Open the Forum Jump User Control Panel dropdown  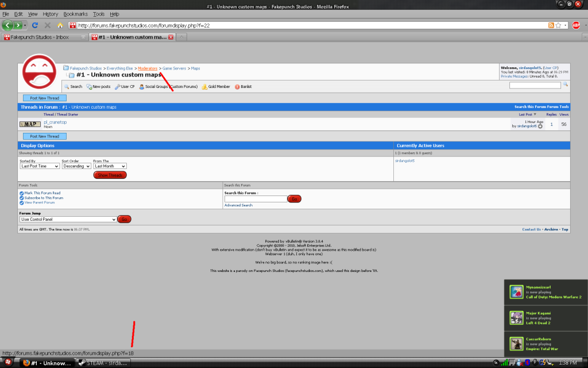(x=68, y=219)
